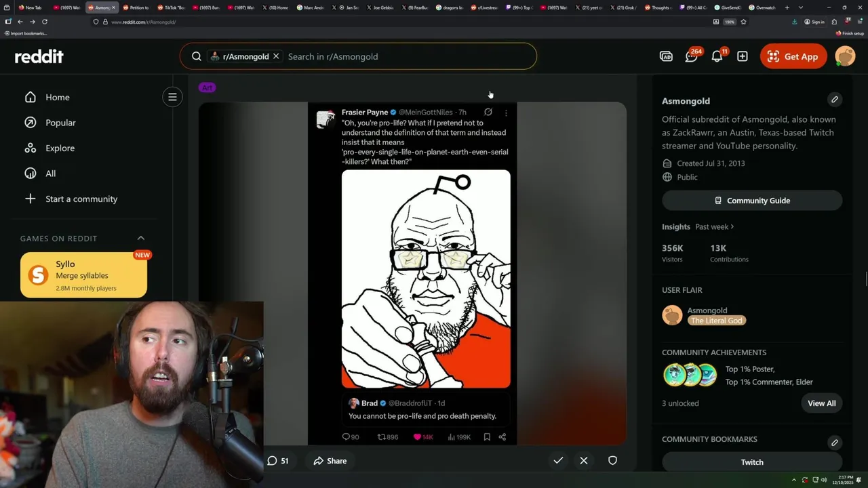Switch to the GiveSendGo tab
Viewport: 868px width, 488px height.
tap(730, 7)
